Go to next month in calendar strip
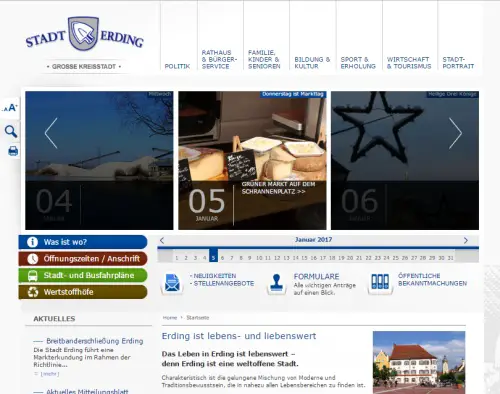The width and height of the screenshot is (500, 394). coord(466,240)
